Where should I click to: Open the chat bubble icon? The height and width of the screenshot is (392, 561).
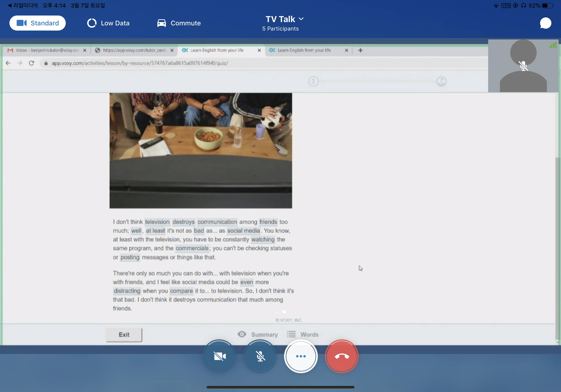click(545, 23)
